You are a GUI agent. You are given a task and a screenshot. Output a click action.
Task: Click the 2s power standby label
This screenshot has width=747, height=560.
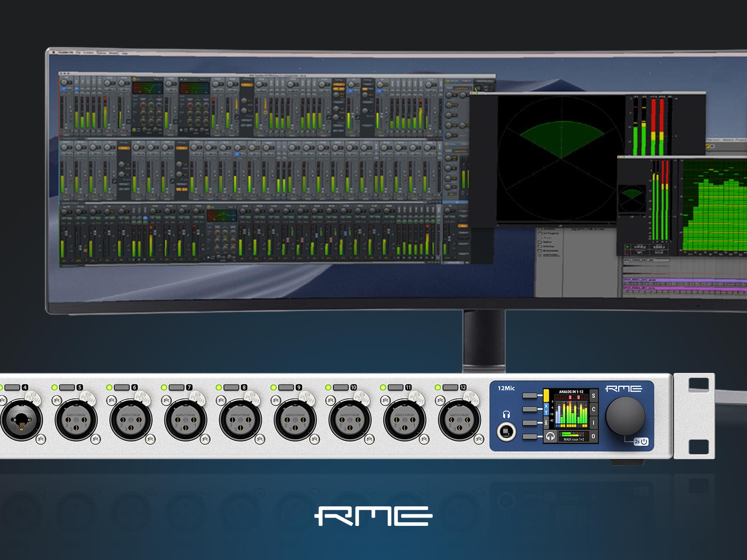click(641, 441)
